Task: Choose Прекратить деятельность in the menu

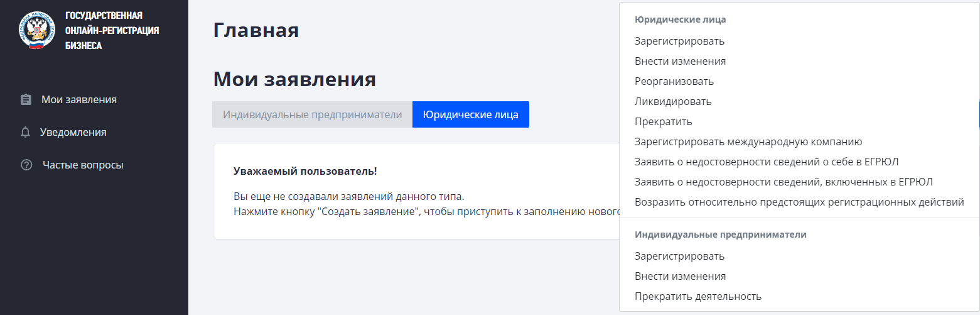Action: pos(698,296)
